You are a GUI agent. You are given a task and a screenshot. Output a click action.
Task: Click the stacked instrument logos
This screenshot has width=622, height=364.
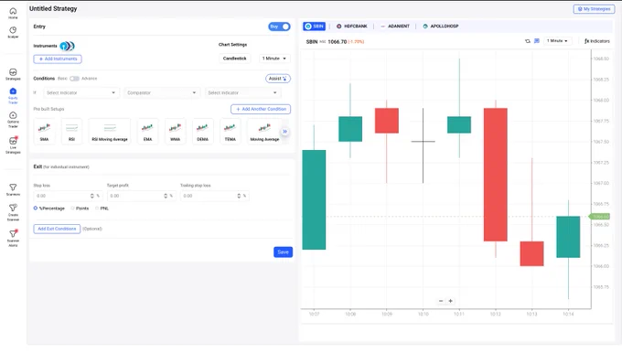click(x=67, y=46)
